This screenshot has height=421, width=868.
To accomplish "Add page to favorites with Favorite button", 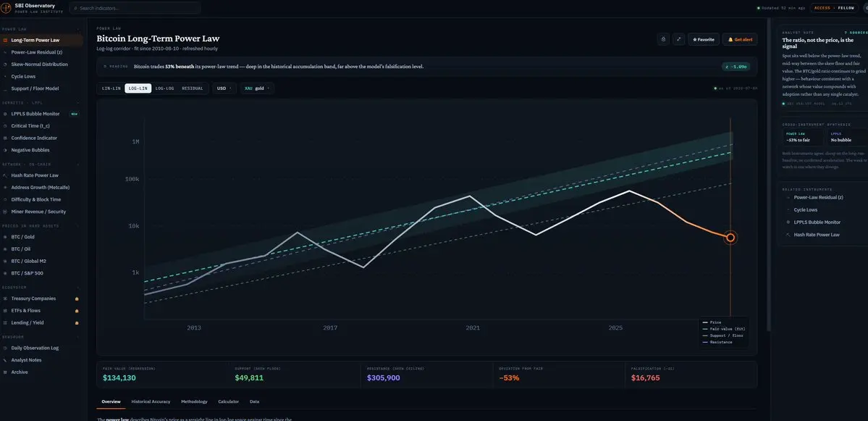I will pyautogui.click(x=704, y=39).
